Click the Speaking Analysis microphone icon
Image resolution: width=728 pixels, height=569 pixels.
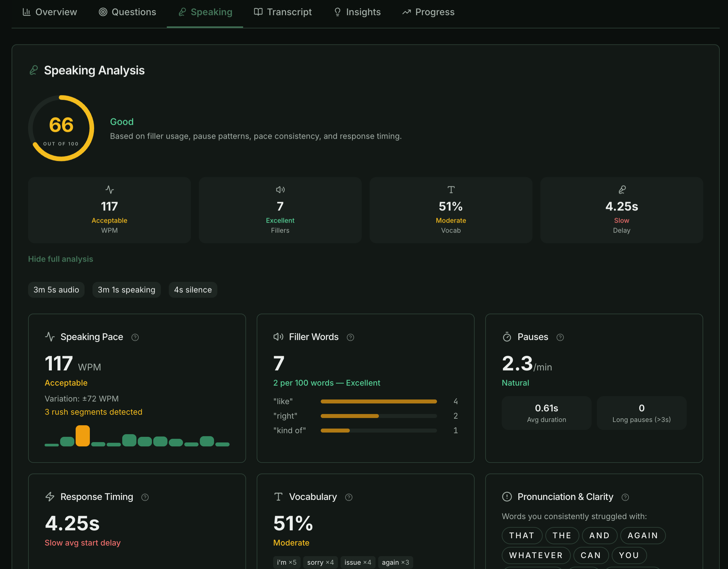[34, 70]
